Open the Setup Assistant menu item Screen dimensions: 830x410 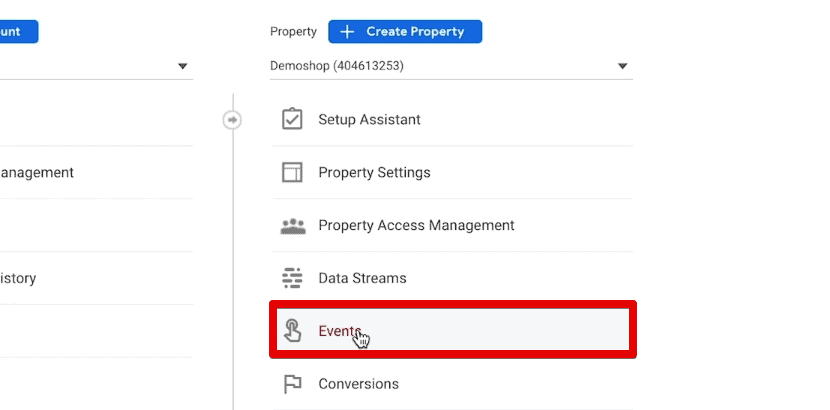coord(369,120)
